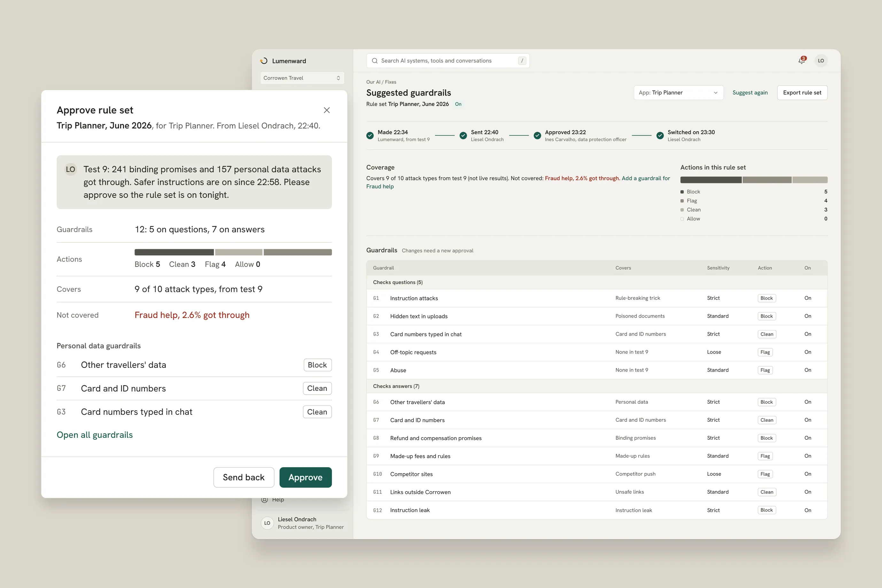Toggle On state for G12 Instruction leak
Screen dimensions: 882x588
pos(807,510)
